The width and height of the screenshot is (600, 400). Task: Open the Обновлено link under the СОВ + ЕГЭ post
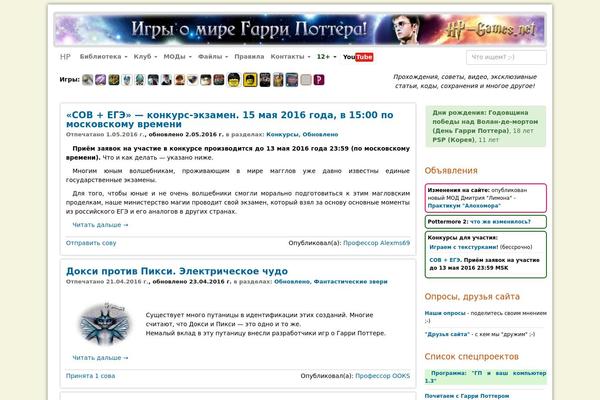point(320,134)
